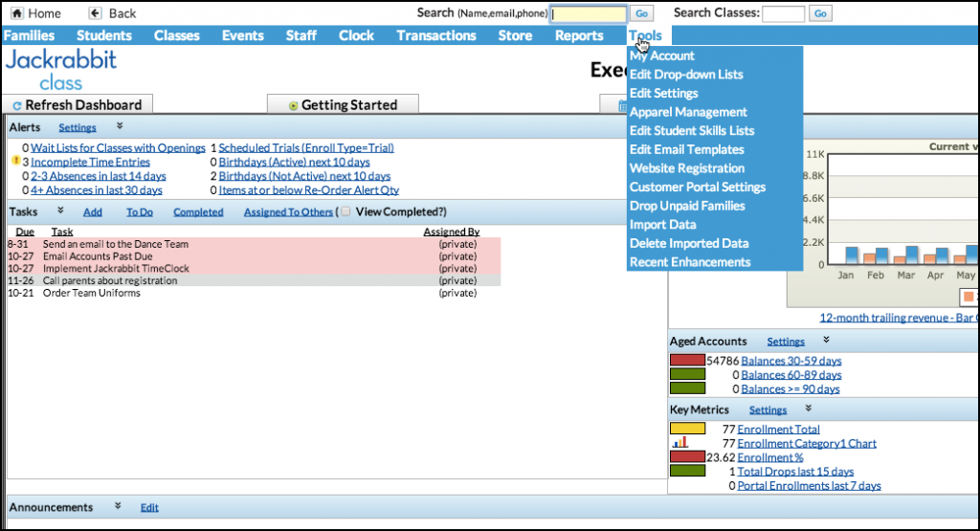This screenshot has height=531, width=980.
Task: Focus the Name, email, phone search field
Action: coord(589,13)
